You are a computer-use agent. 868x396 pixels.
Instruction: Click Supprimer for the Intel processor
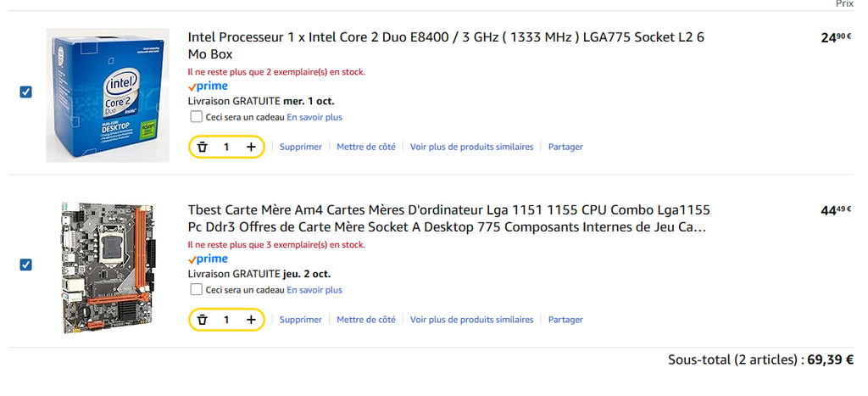click(301, 147)
